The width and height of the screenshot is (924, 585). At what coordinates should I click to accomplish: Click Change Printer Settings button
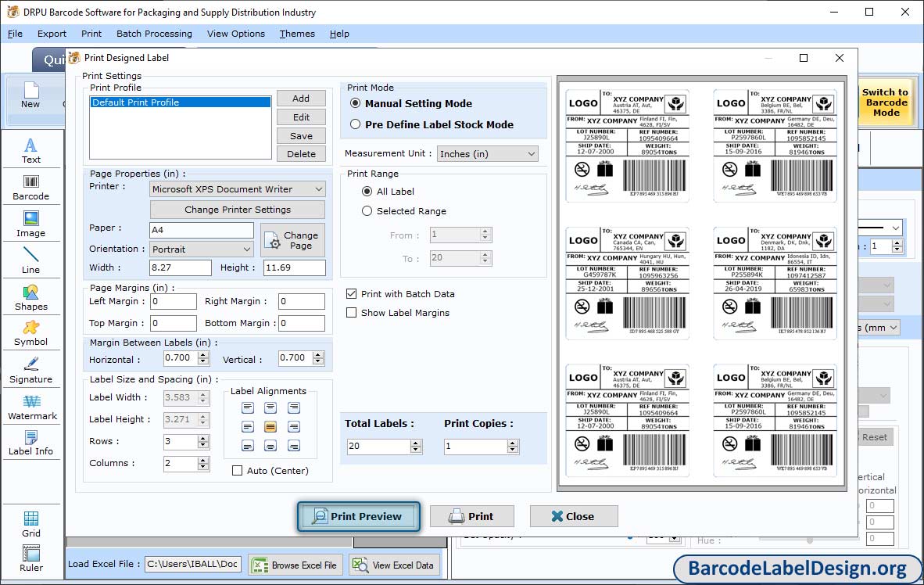pyautogui.click(x=237, y=210)
